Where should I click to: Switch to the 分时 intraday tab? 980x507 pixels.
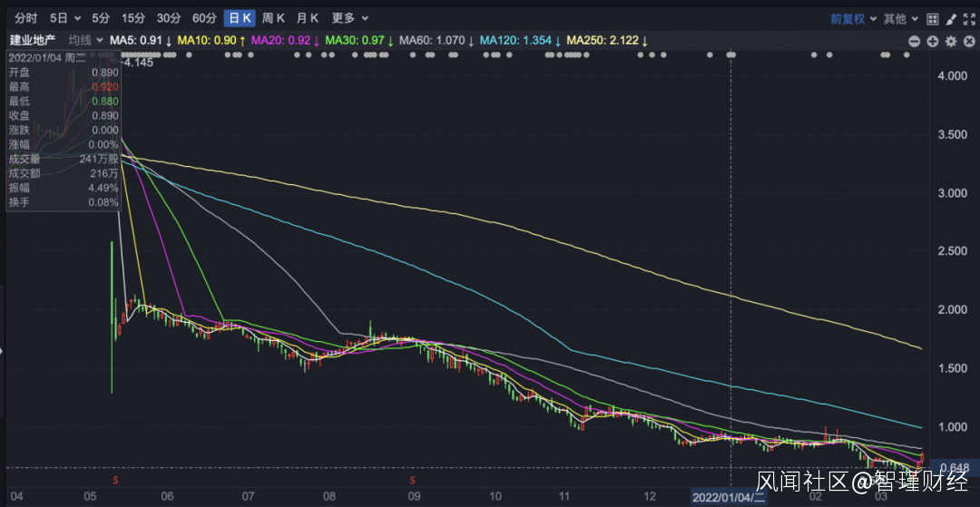(x=24, y=19)
